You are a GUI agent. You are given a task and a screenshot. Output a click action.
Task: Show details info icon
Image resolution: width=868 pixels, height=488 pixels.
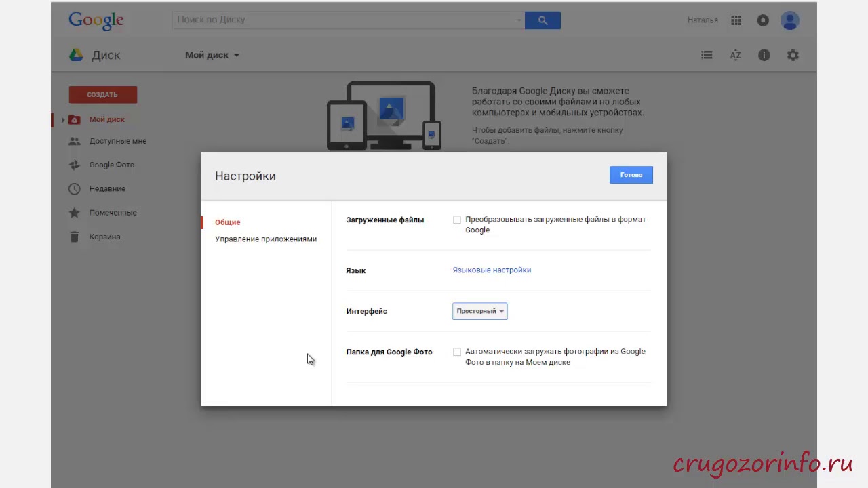tap(764, 55)
